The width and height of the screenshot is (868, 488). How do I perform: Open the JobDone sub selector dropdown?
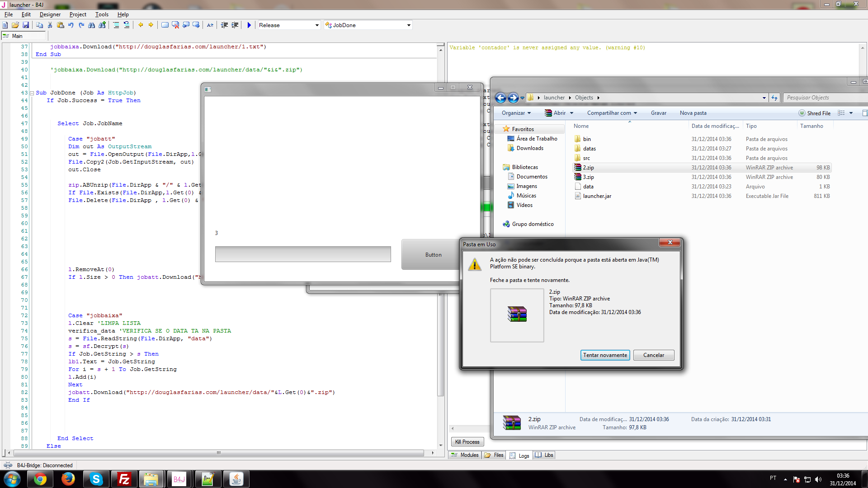coord(408,25)
